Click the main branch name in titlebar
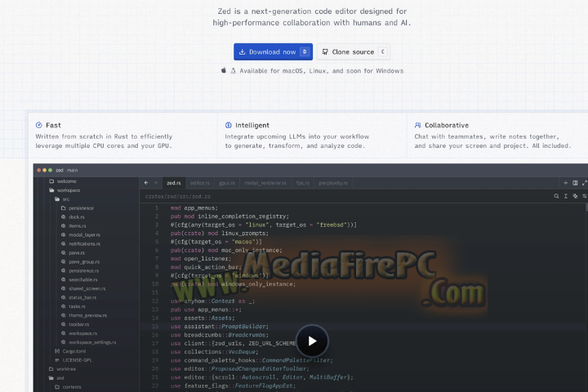The image size is (588, 392). [x=72, y=171]
